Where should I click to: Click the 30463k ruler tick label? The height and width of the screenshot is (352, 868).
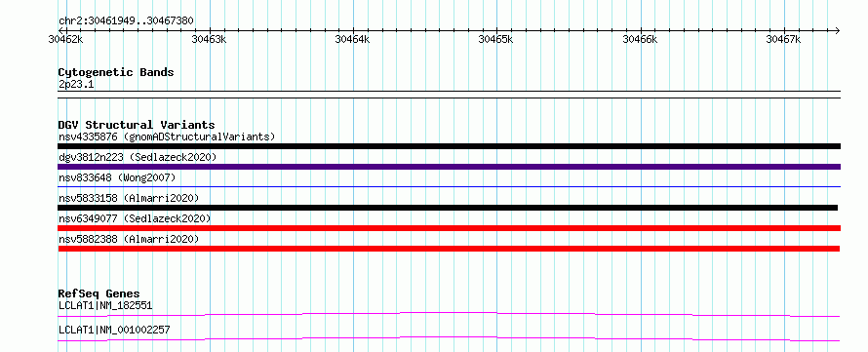pos(210,39)
